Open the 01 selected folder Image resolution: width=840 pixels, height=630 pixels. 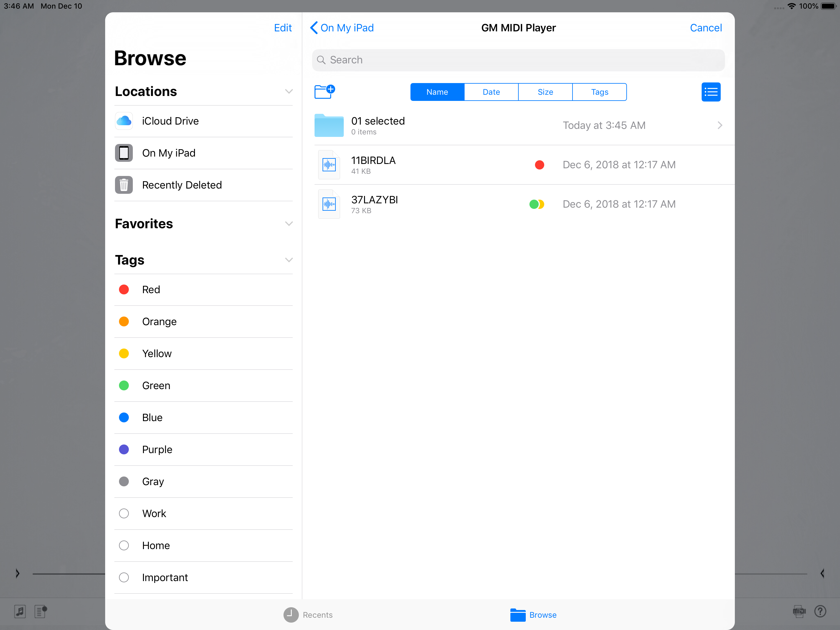click(378, 125)
